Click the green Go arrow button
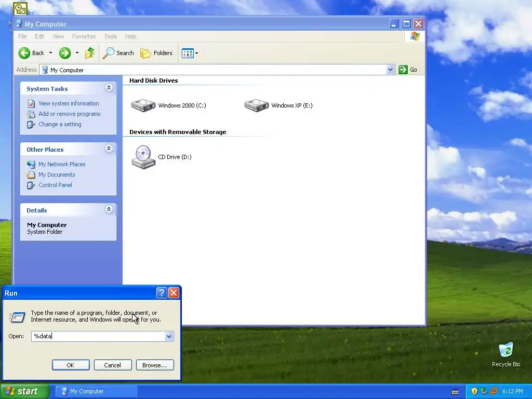The height and width of the screenshot is (399, 532). 403,70
